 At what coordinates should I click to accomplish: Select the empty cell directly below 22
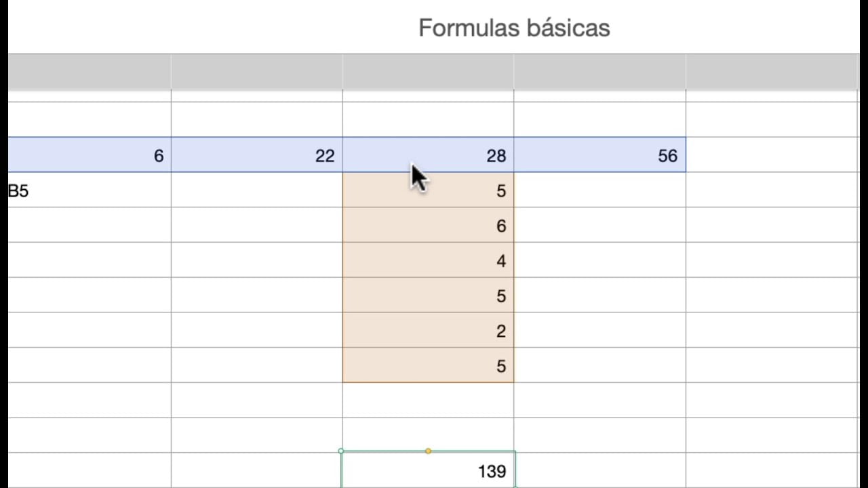point(257,190)
